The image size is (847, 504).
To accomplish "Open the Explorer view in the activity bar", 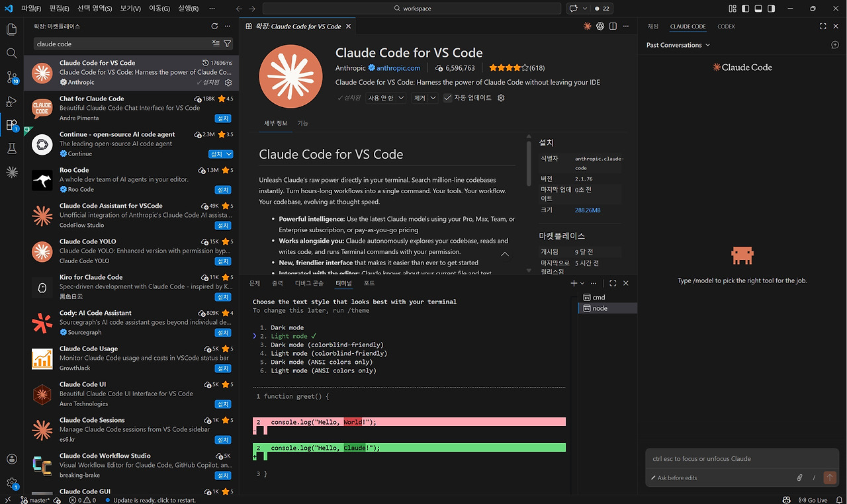I will pos(11,29).
